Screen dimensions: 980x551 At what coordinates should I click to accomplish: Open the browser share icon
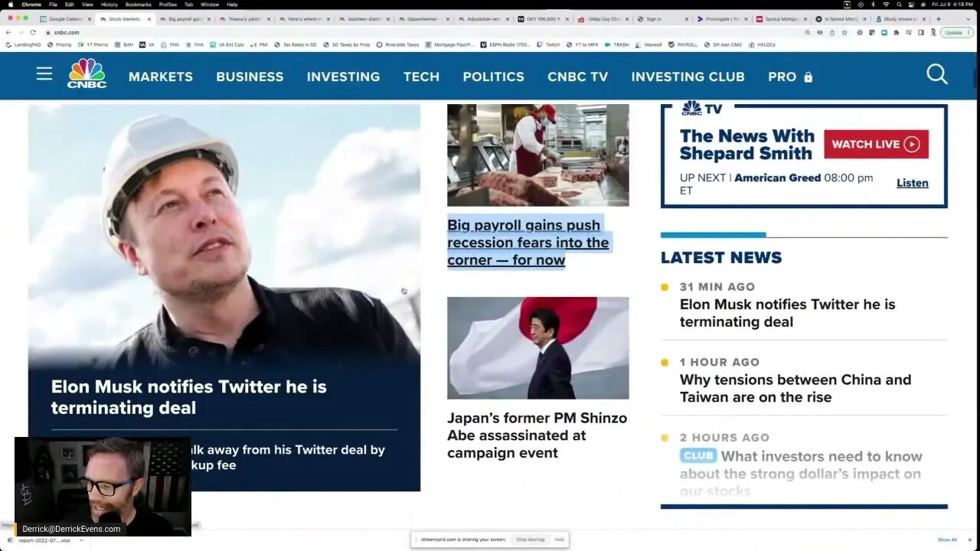832,32
